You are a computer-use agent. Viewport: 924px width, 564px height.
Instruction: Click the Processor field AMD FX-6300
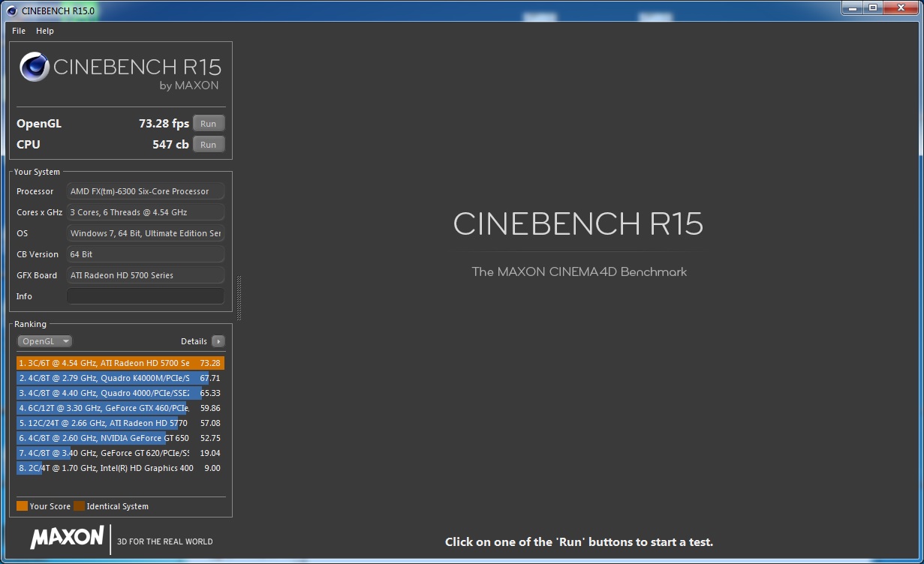point(146,191)
